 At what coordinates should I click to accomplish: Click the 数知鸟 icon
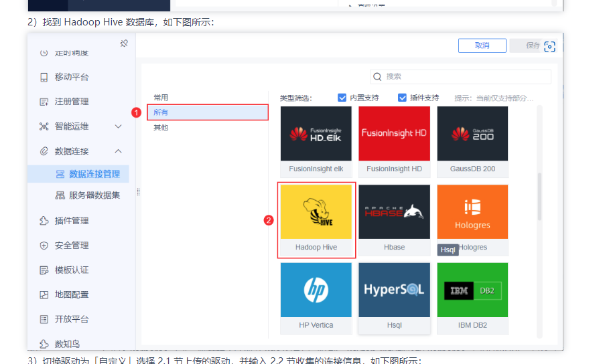[x=44, y=344]
